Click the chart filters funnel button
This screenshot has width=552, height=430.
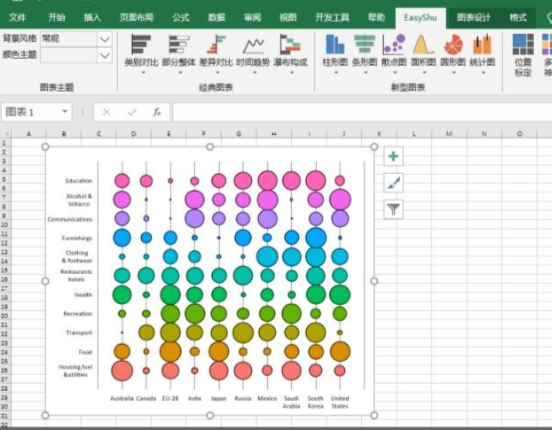point(393,210)
